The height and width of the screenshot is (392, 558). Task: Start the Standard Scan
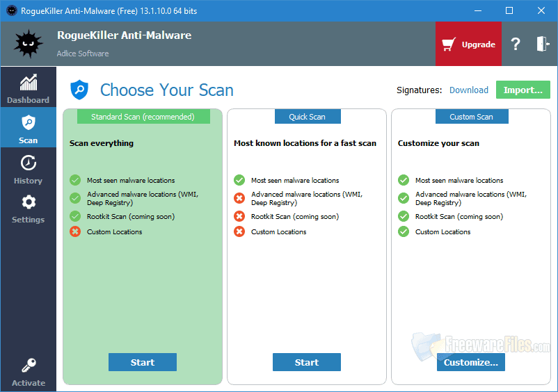pyautogui.click(x=143, y=362)
